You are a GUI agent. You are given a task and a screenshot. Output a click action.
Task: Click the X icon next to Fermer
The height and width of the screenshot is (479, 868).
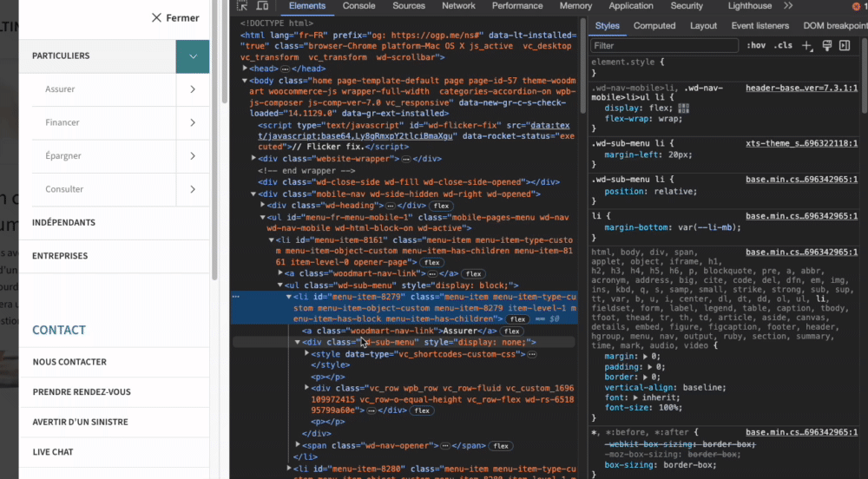(156, 17)
